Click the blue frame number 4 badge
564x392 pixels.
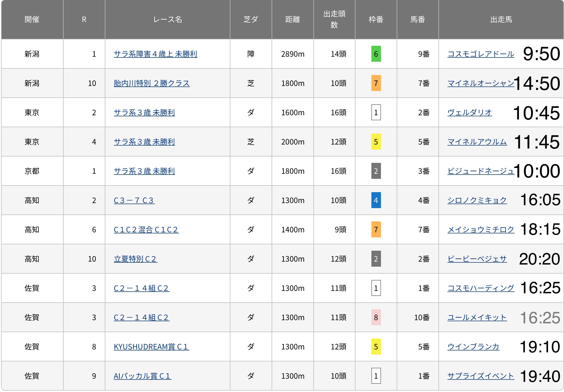(376, 200)
